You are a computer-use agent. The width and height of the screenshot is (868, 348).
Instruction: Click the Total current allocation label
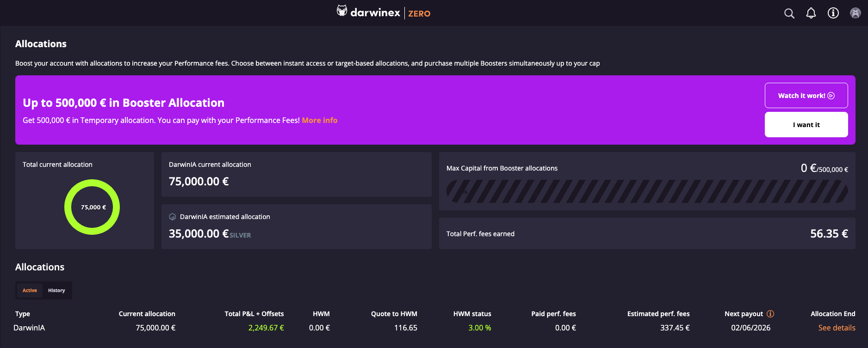coord(57,165)
